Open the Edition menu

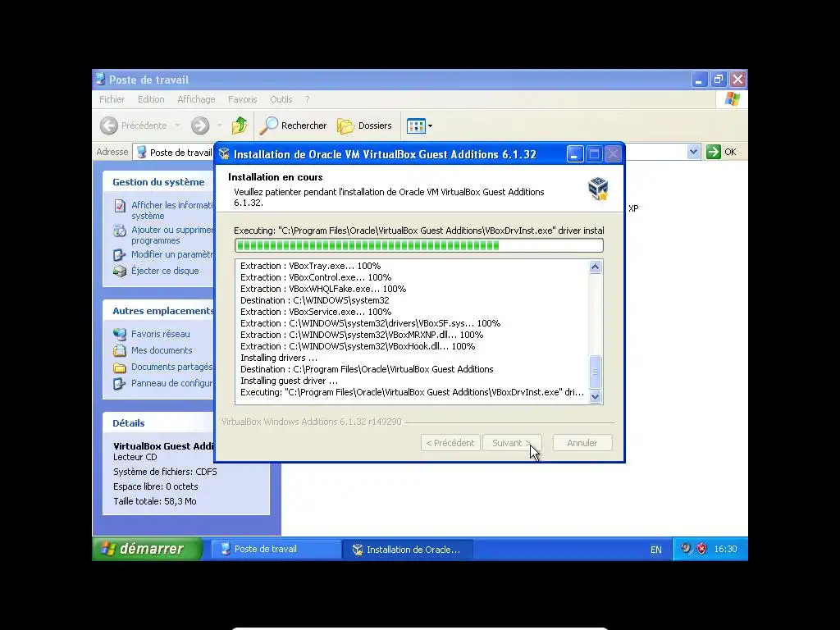[151, 99]
